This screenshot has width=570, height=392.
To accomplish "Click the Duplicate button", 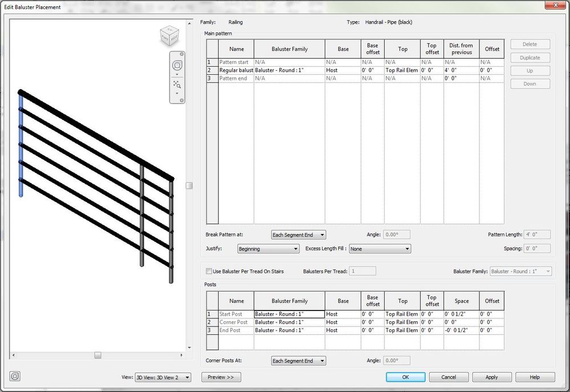I will 529,58.
